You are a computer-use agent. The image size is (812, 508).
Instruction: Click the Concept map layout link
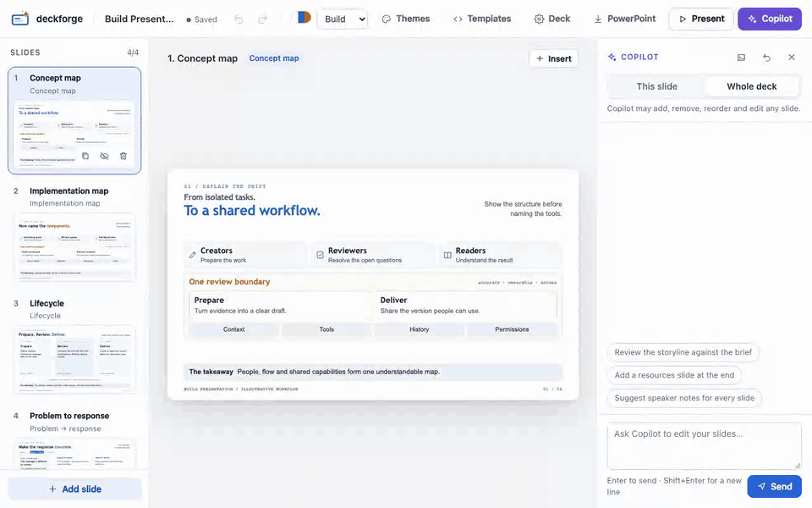click(274, 58)
